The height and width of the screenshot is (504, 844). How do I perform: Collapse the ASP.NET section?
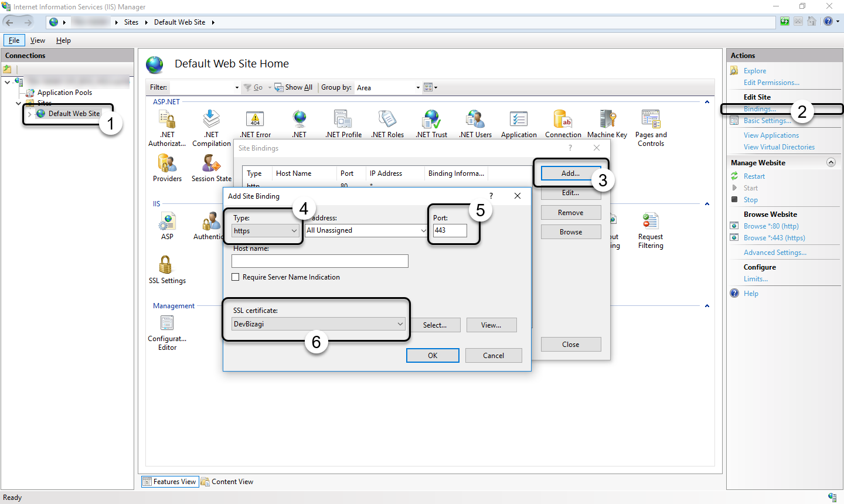[x=707, y=102]
